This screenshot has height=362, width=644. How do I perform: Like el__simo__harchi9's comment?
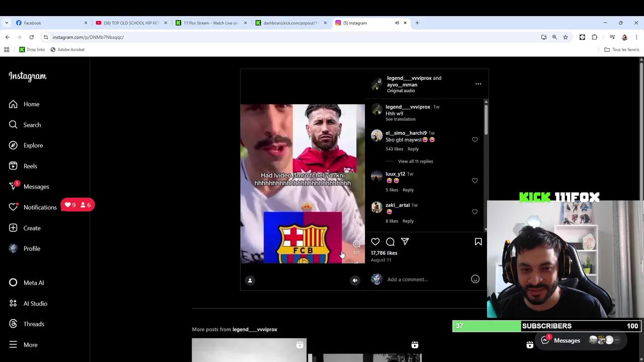click(x=474, y=140)
